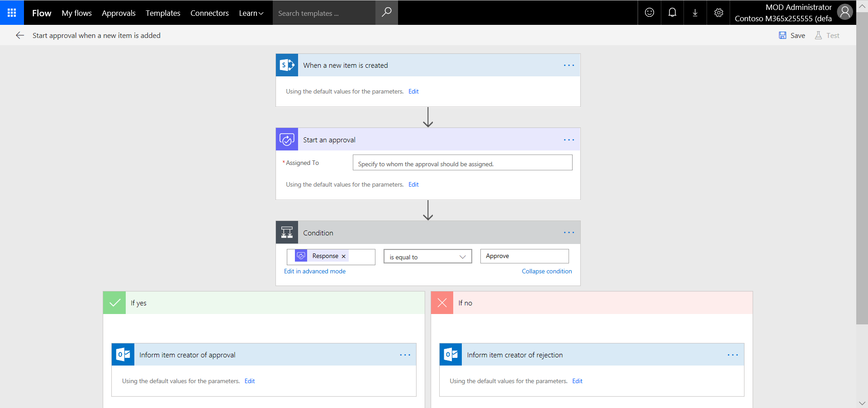868x408 pixels.
Task: Click the Approve value field
Action: tap(524, 256)
